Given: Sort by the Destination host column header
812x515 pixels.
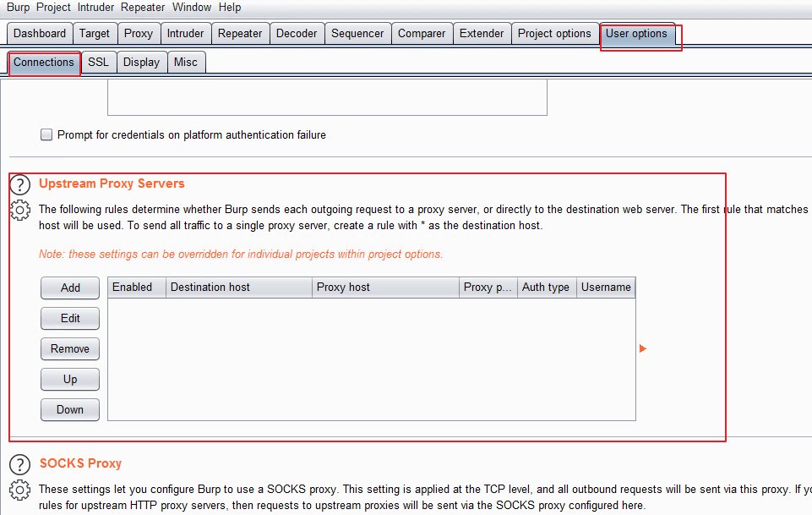Looking at the screenshot, I should [239, 288].
